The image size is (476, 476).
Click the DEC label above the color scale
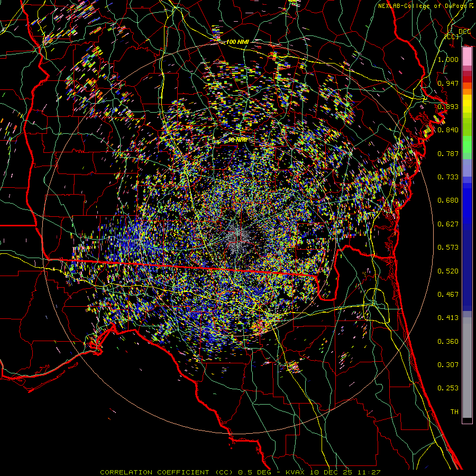(x=464, y=32)
